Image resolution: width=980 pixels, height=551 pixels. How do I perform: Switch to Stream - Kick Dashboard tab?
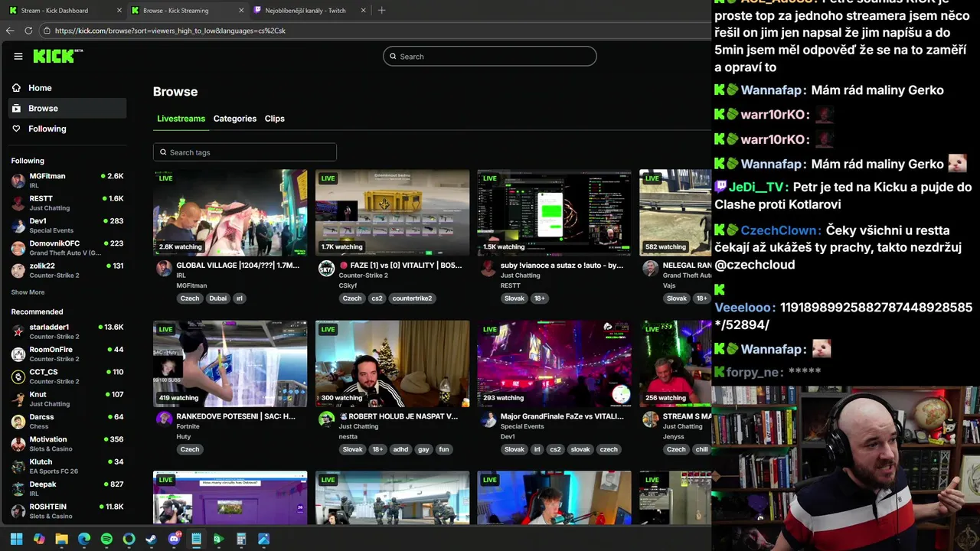click(x=65, y=11)
